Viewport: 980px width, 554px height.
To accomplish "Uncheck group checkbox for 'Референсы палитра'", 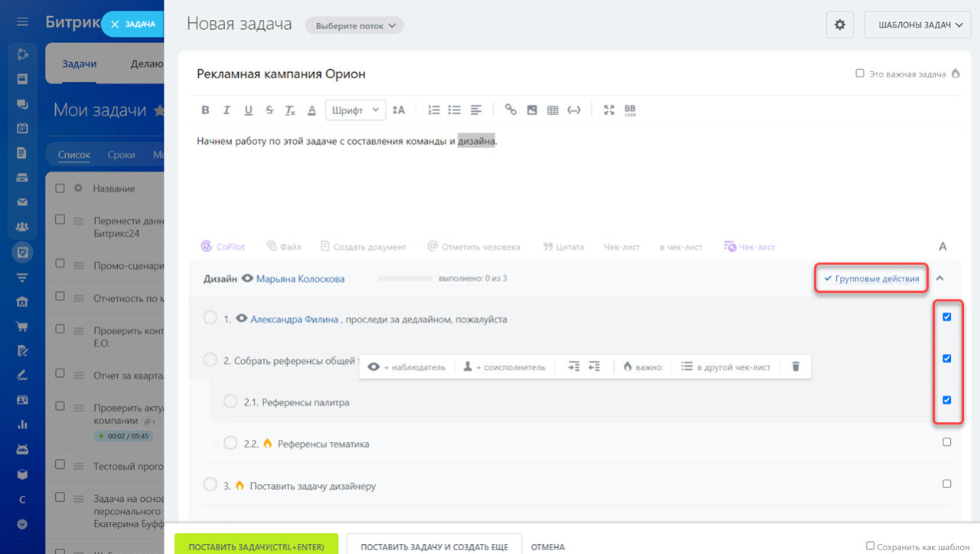I will click(947, 400).
